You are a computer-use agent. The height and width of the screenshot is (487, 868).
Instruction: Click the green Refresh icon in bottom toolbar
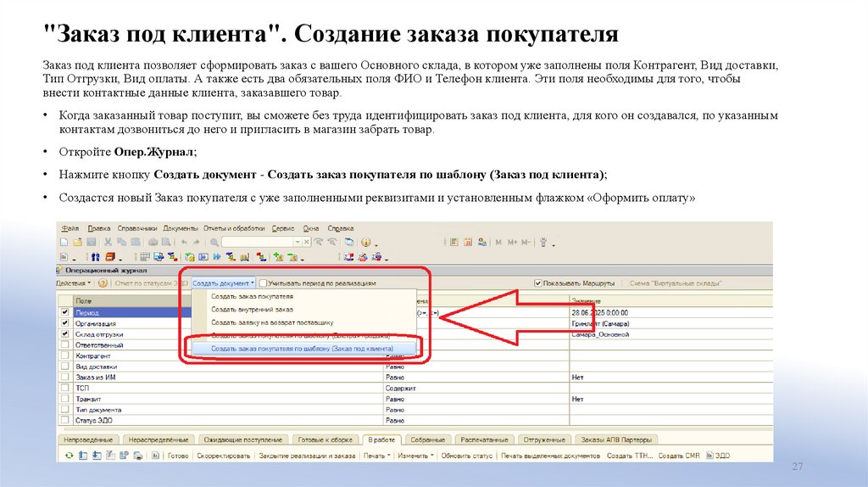pos(69,456)
